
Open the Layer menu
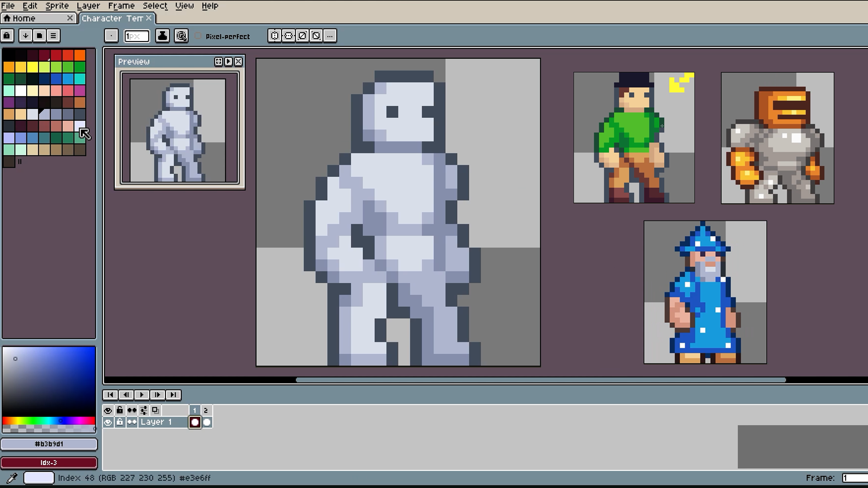(x=88, y=6)
